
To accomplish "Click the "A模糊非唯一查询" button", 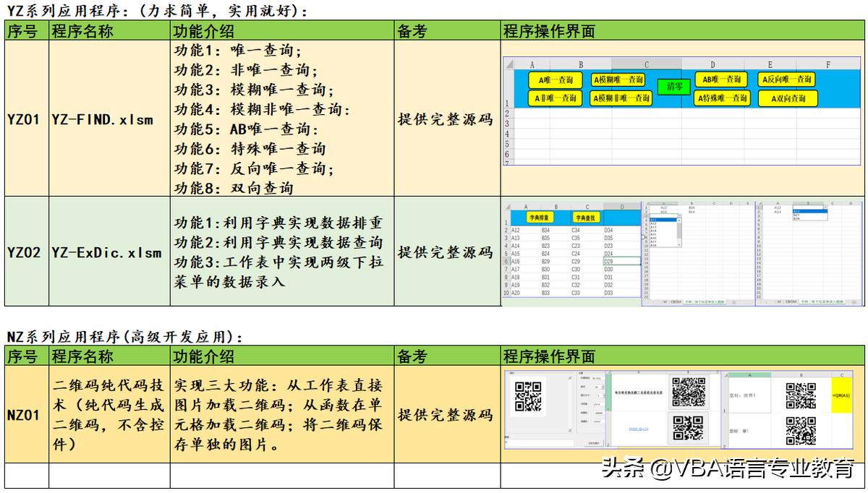I will [621, 97].
